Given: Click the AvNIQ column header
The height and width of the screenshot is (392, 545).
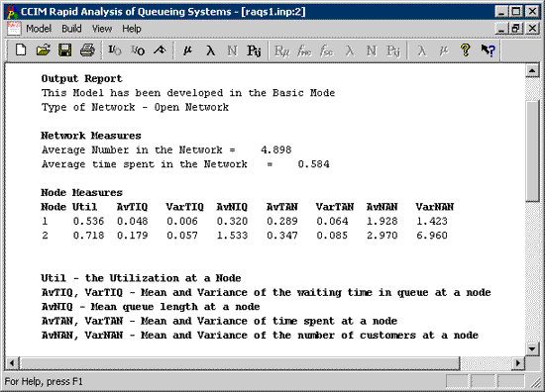Looking at the screenshot, I should (232, 207).
